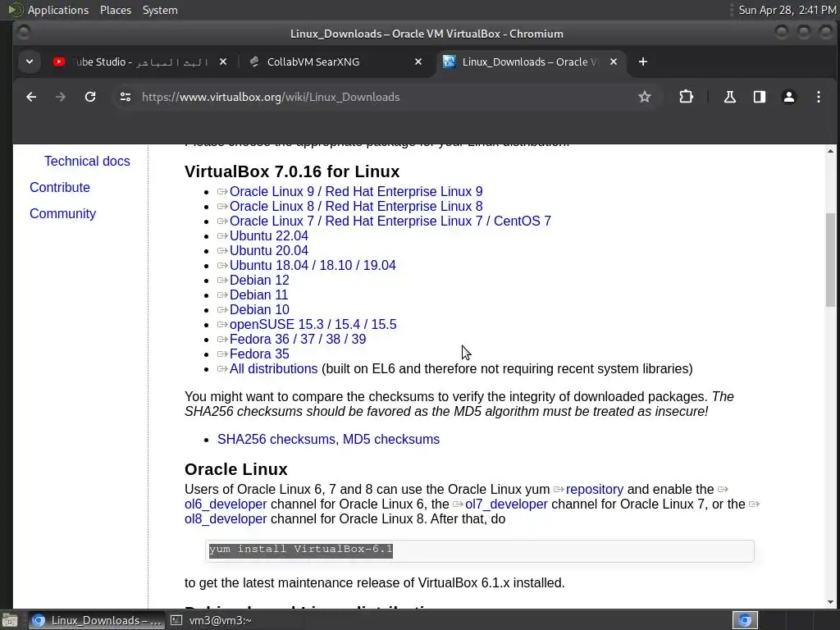The width and height of the screenshot is (840, 630).
Task: Go back with the browser back arrow
Action: [x=31, y=97]
